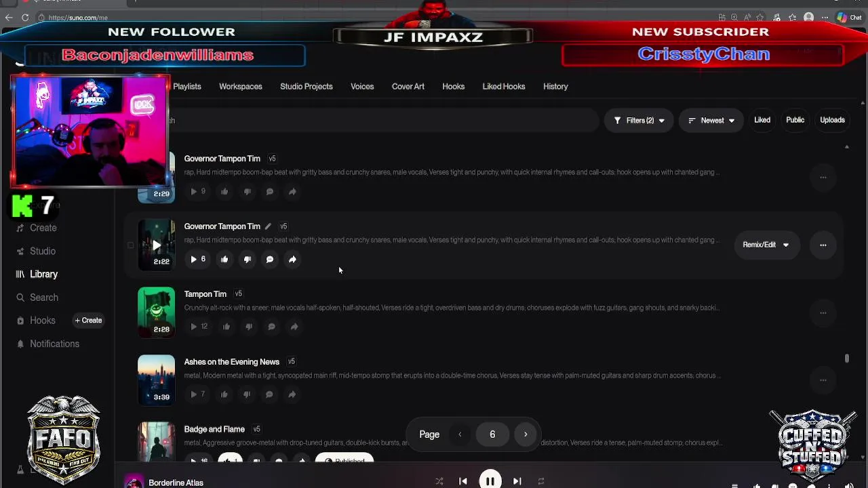The width and height of the screenshot is (868, 488).
Task: Tick the checkbox beside Governor Tampon Tim 2:22
Action: tap(130, 245)
